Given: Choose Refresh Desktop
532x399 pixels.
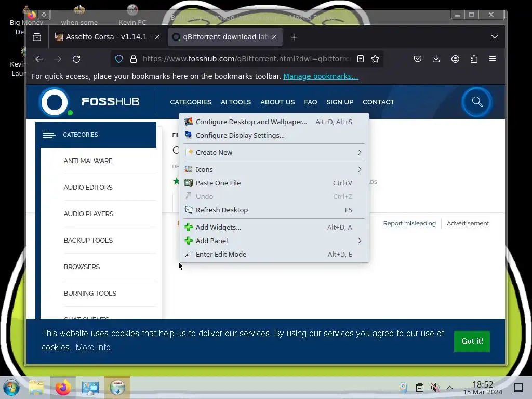Looking at the screenshot, I should [274, 210].
